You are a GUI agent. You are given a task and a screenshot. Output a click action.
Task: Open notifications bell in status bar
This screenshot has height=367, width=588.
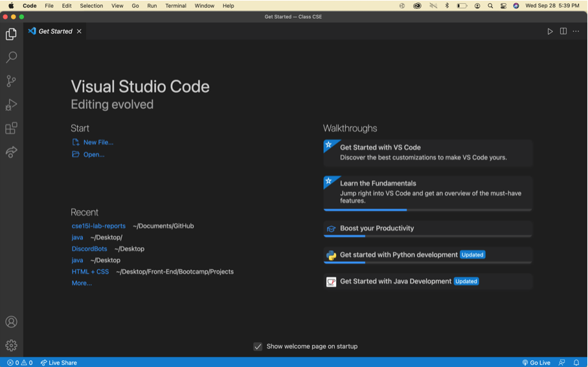point(576,362)
